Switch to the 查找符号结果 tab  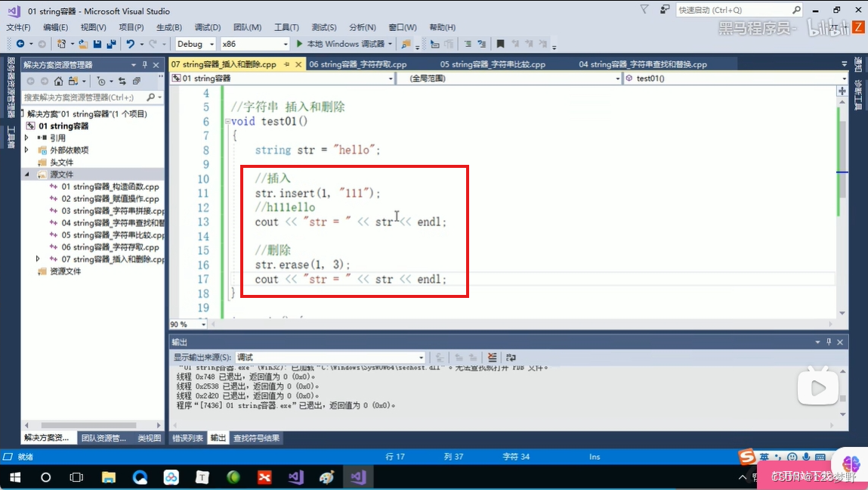[x=256, y=438]
